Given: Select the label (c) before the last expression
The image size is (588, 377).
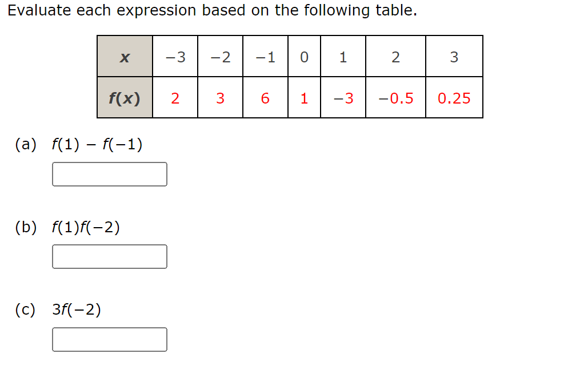Looking at the screenshot, I should 26,310.
